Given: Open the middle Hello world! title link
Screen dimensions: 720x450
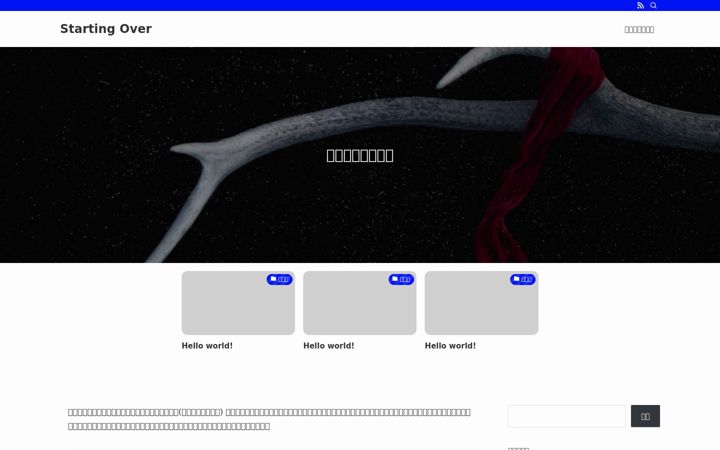Looking at the screenshot, I should tap(329, 346).
